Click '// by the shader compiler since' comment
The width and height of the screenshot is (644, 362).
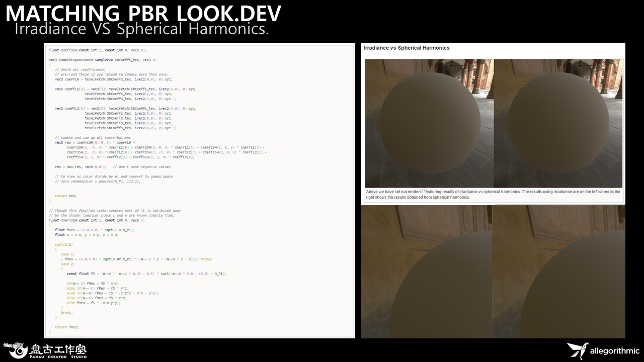click(112, 215)
